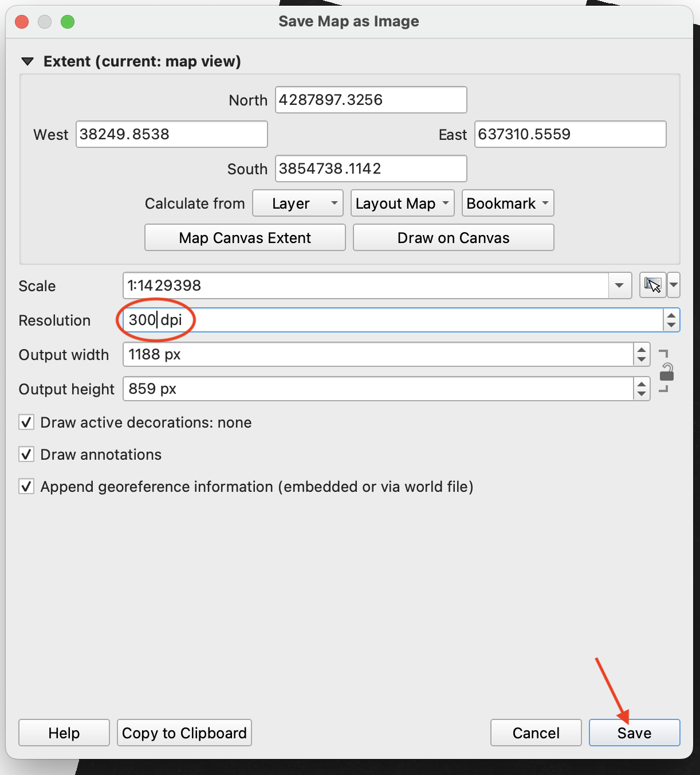Expand the Scale combo box arrow

point(620,285)
